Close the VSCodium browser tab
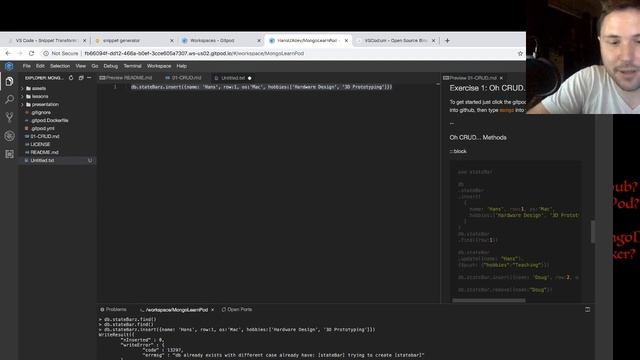The image size is (640, 360). pyautogui.click(x=433, y=40)
